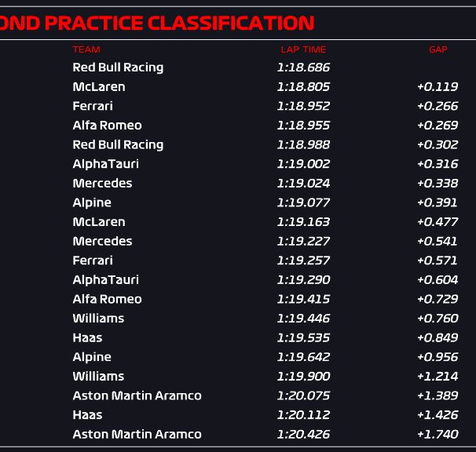
Task: Click the +0.119 gap value
Action: pyautogui.click(x=438, y=87)
